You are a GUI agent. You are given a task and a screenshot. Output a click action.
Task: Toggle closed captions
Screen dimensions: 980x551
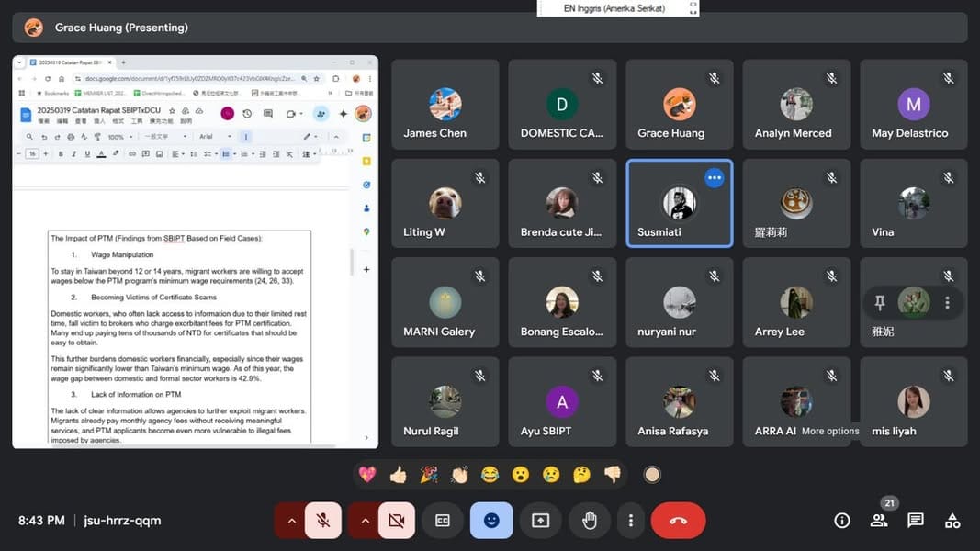[443, 520]
